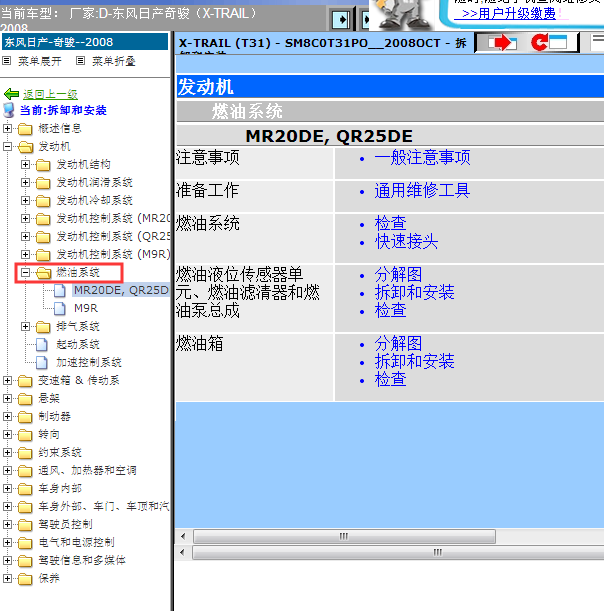Expand the 排气系统 node

pyautogui.click(x=25, y=326)
